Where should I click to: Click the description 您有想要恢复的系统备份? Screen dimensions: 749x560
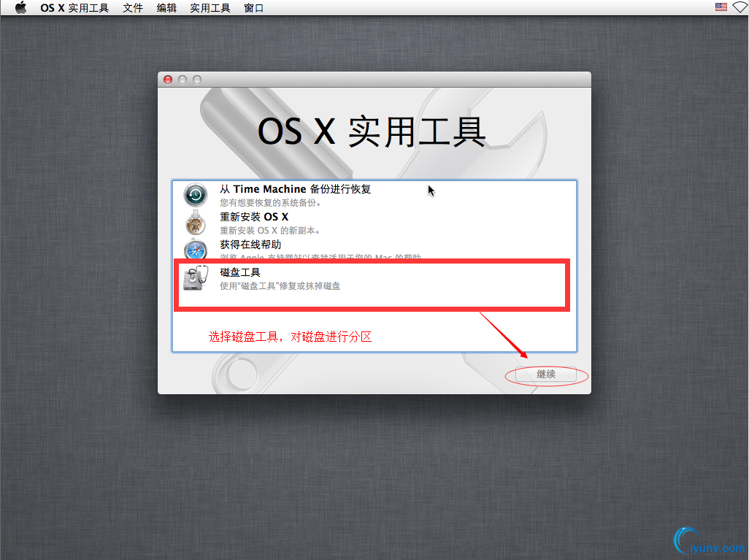coord(270,203)
